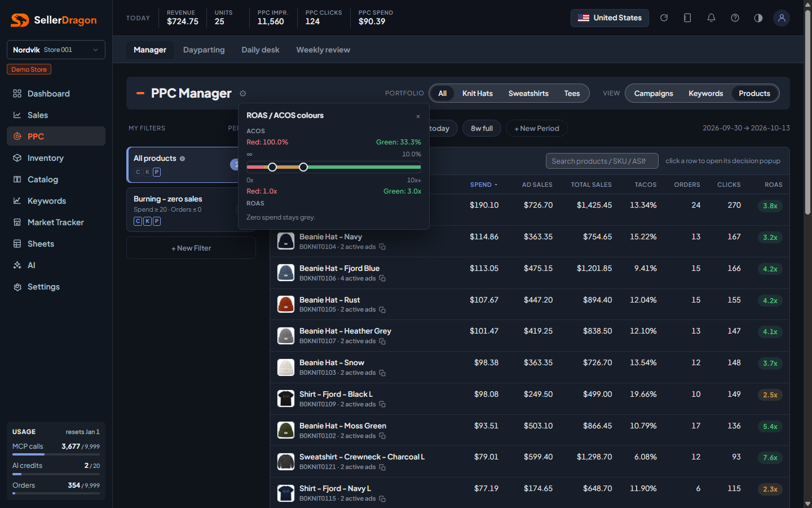The width and height of the screenshot is (812, 508).
Task: Go to Market Tracker in sidebar
Action: [x=56, y=222]
